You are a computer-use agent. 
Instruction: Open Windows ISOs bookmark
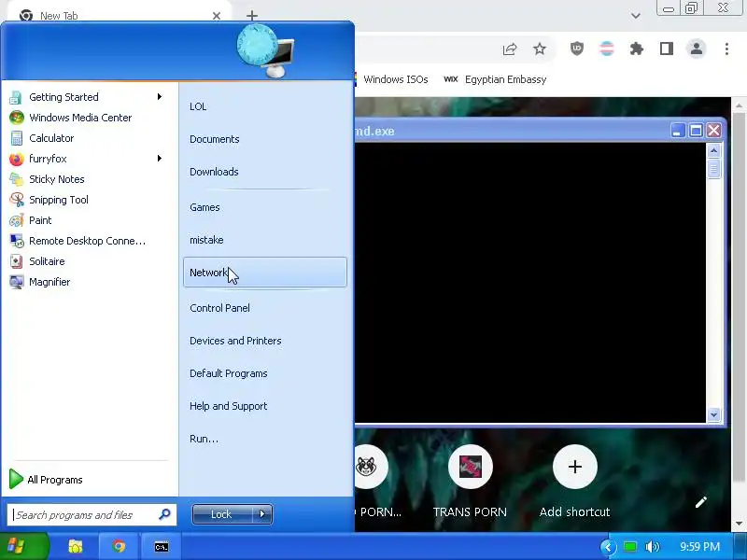395,79
